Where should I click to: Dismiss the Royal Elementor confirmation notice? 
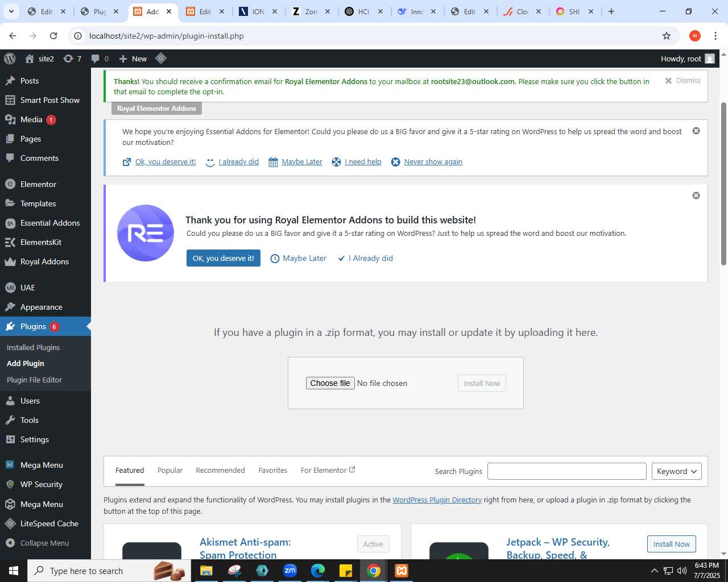pyautogui.click(x=682, y=81)
